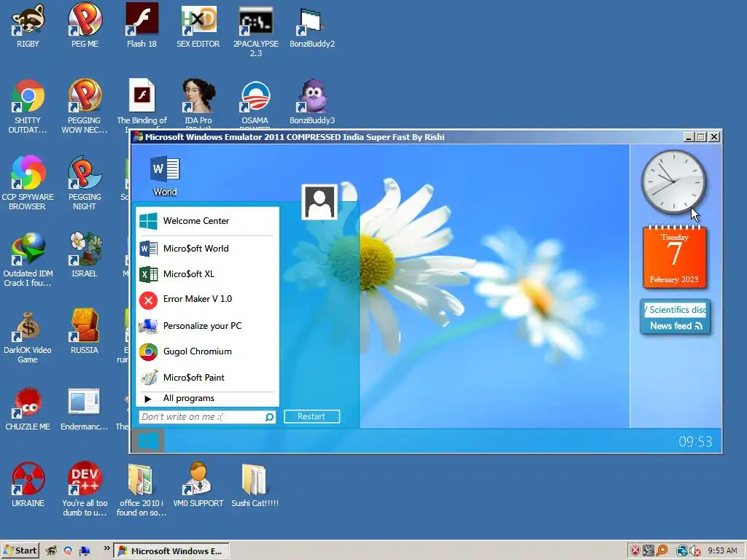Click the red shield tray icon
Image resolution: width=747 pixels, height=560 pixels.
635,551
